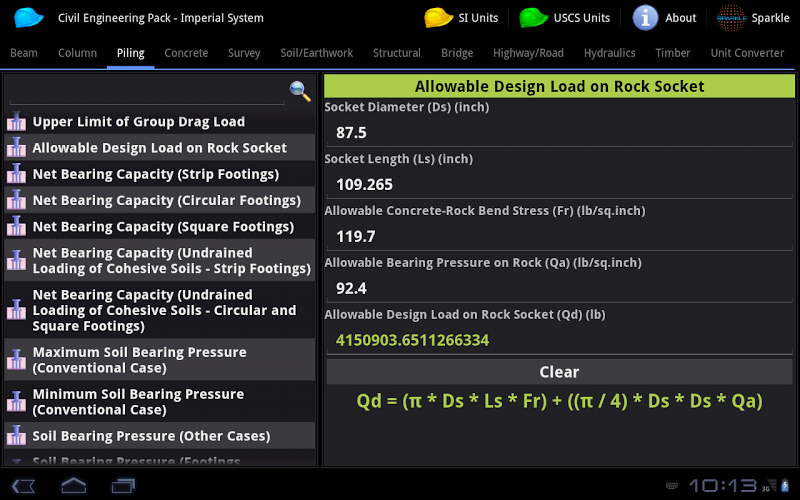
Task: Switch to the Survey tab
Action: pos(244,53)
